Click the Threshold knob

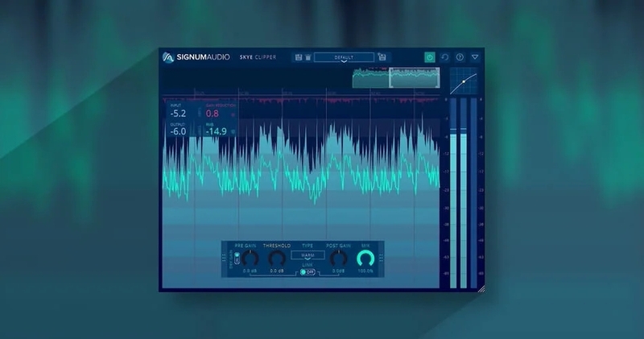(277, 258)
